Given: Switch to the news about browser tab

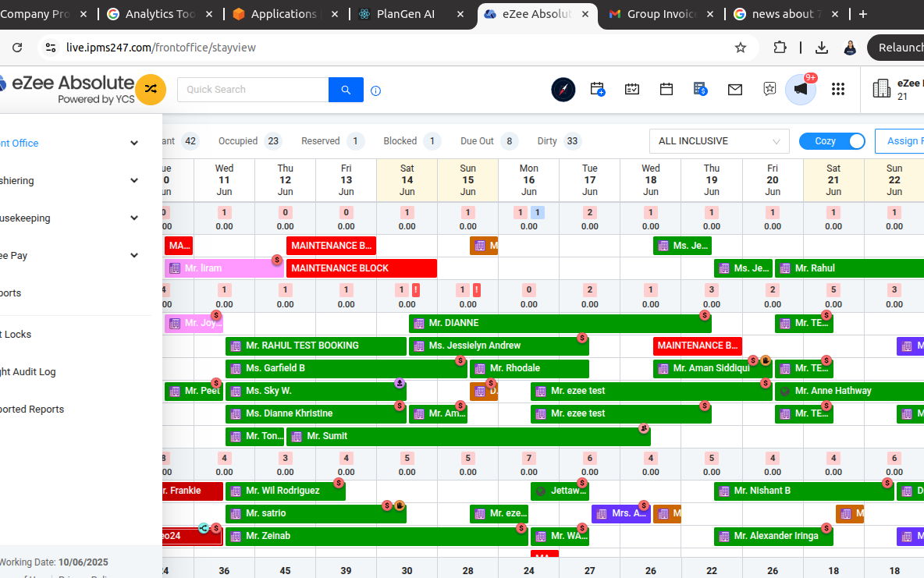Looking at the screenshot, I should click(x=787, y=14).
